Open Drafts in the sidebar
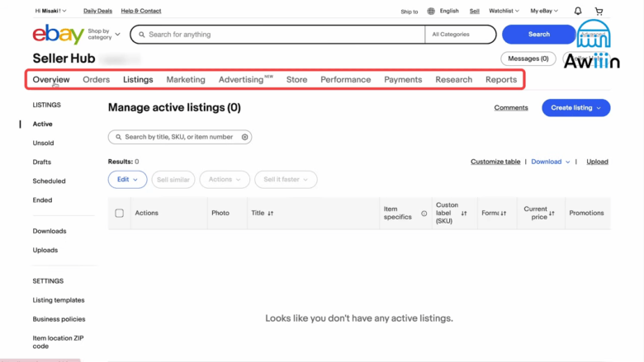This screenshot has width=644, height=362. point(42,162)
